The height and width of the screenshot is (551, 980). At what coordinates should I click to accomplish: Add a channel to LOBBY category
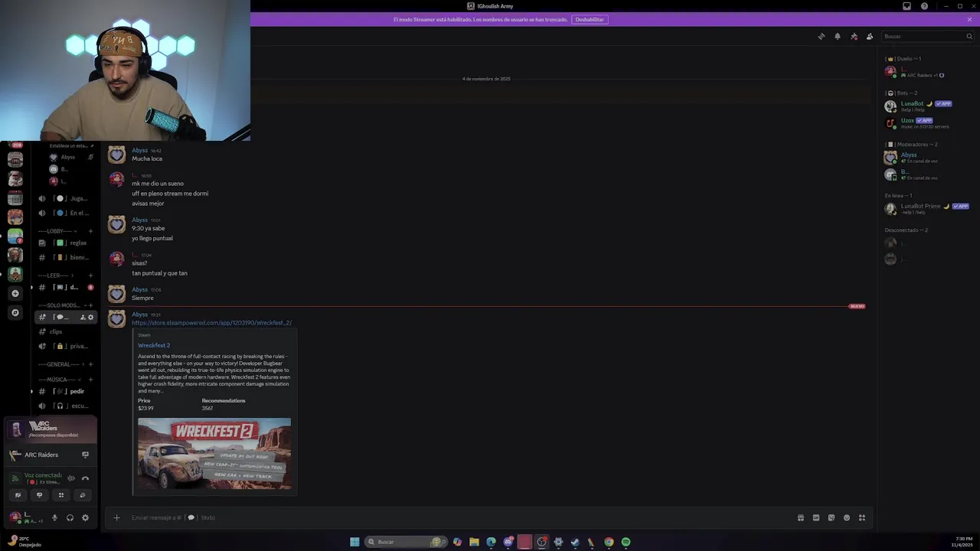[90, 231]
